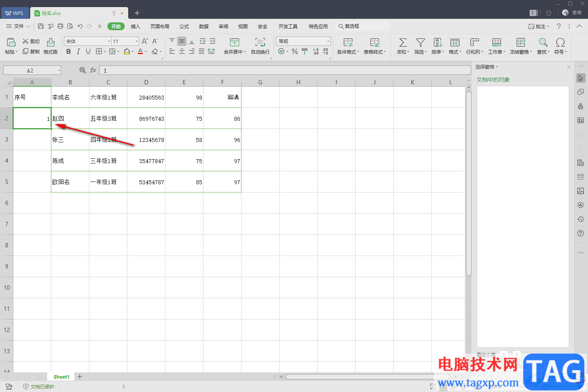Image resolution: width=588 pixels, height=392 pixels.
Task: Toggle top vertical alignment
Action: click(x=172, y=41)
